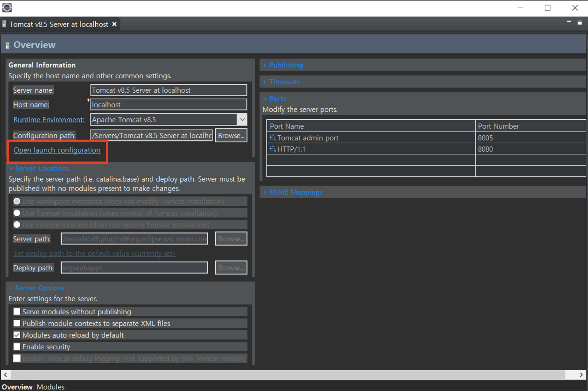Select the Tomcat admin port row label
Screen dimensions: 588x391
coord(308,138)
